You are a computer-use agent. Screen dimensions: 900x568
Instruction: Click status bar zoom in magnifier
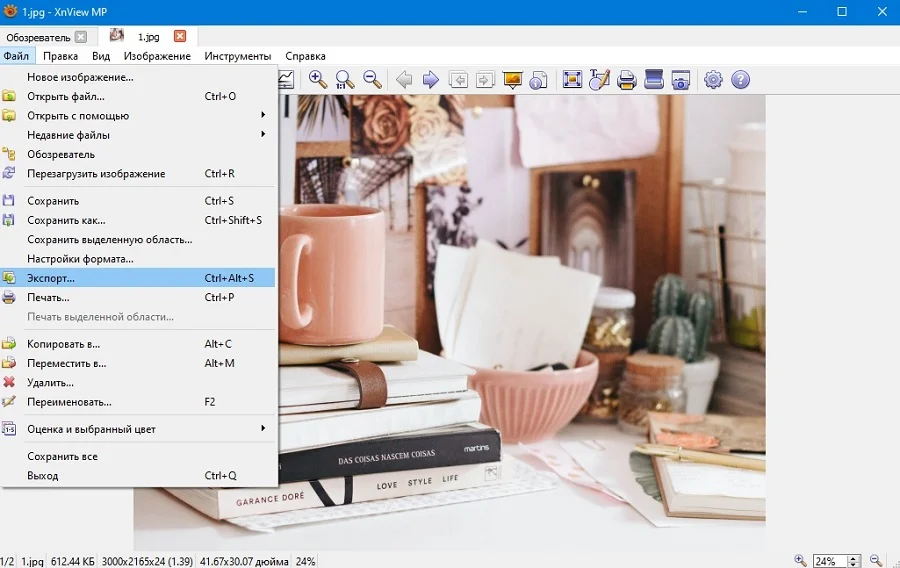(800, 561)
